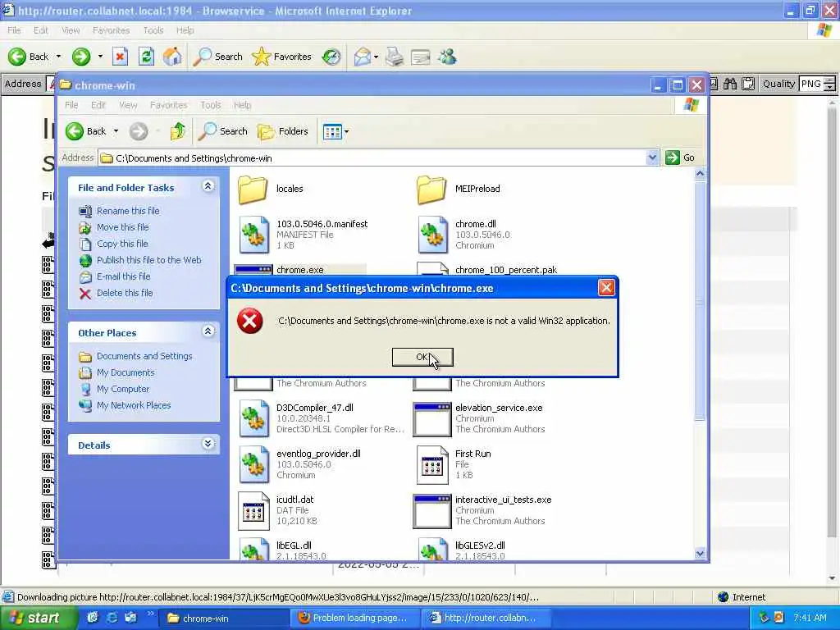Viewport: 840px width, 630px height.
Task: Click the IE History icon
Action: [x=331, y=57]
